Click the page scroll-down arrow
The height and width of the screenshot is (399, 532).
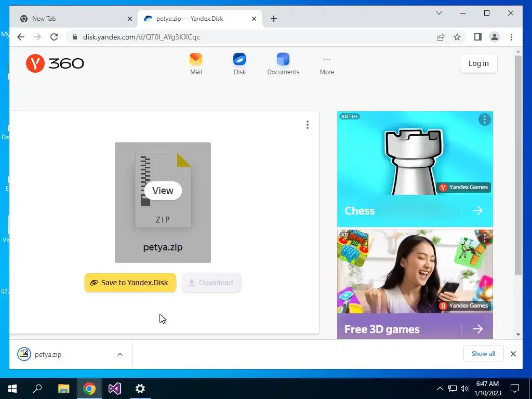(x=518, y=335)
